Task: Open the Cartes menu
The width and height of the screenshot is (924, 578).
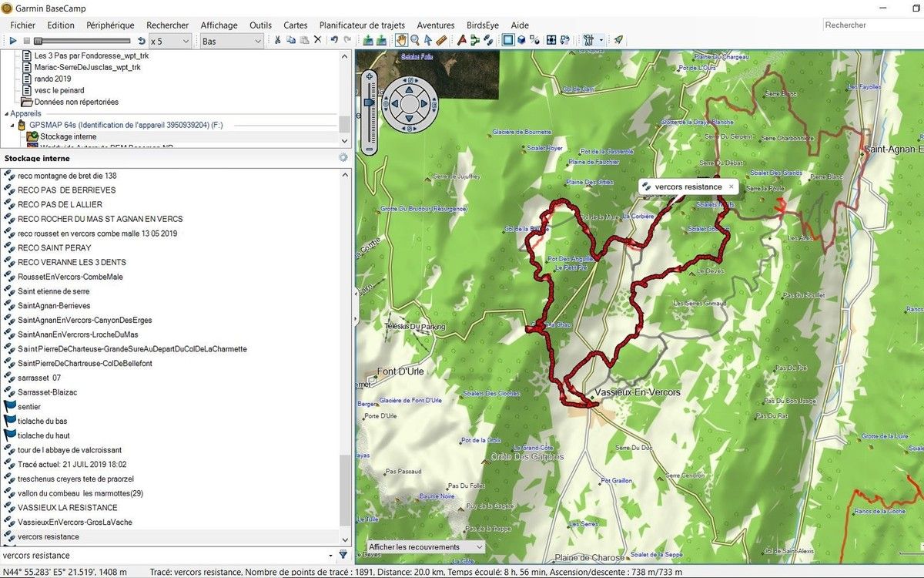Action: pos(296,25)
